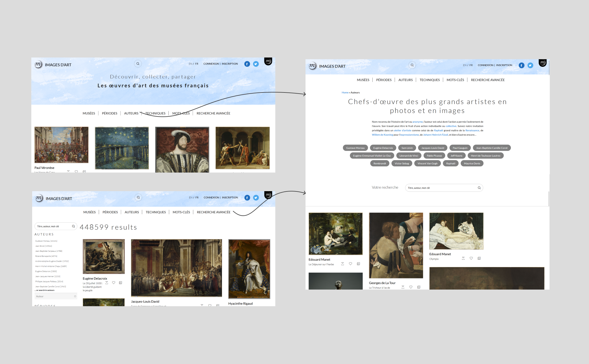Filter results by Roland Bonaparte [4574] in sidebar

(46, 256)
